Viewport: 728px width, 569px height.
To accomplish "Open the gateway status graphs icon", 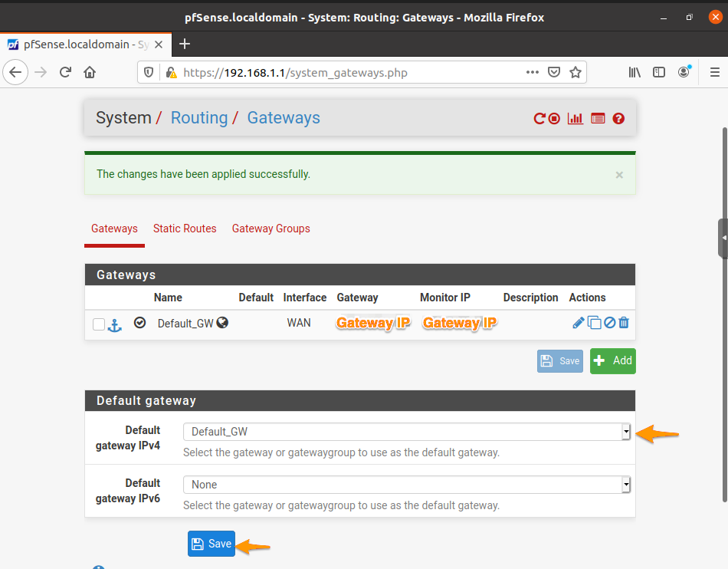I will 575,118.
